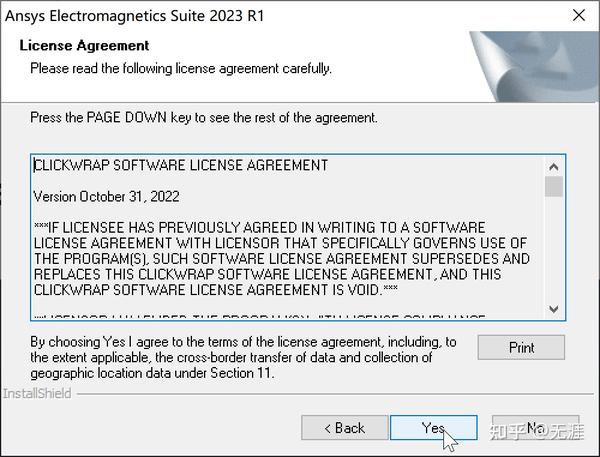Click the scroll down arrow in license box

pos(554,309)
